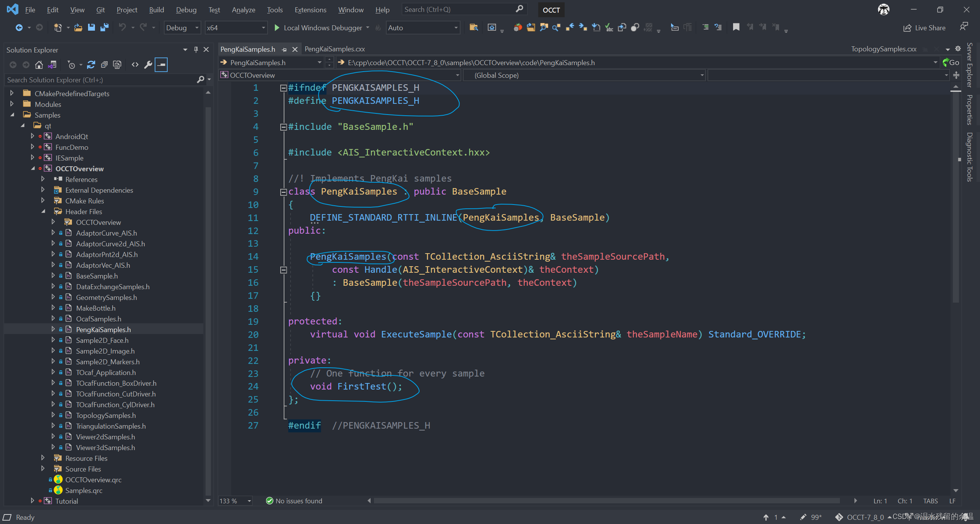Image resolution: width=980 pixels, height=524 pixels.
Task: Toggle pin on PengKaiSamples.h tab
Action: click(284, 49)
